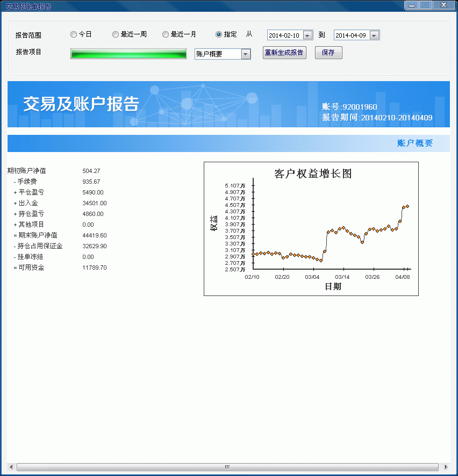Open the end date 2014-04-09 dropdown arrow

[374, 35]
